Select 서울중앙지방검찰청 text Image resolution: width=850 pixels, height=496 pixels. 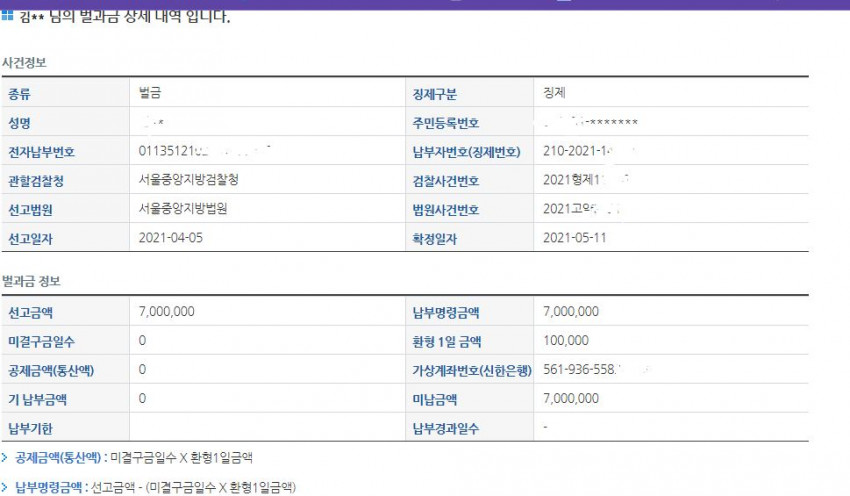point(189,179)
